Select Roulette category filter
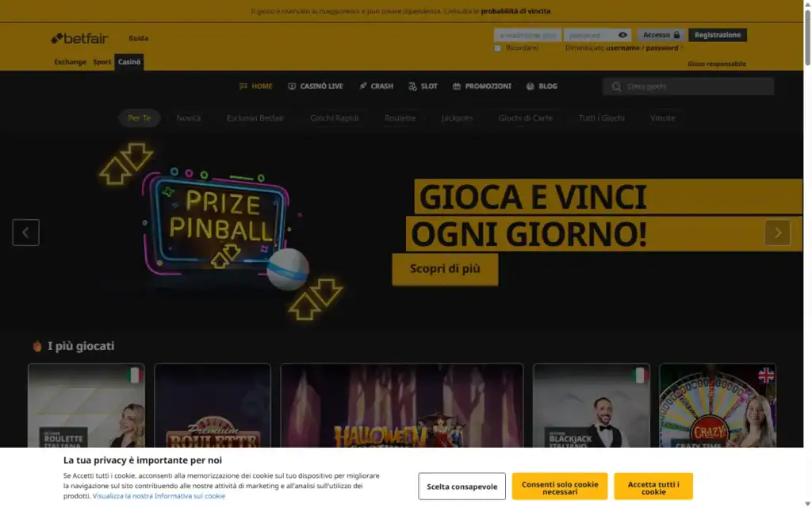Screen dimensions: 812x508 coord(400,118)
